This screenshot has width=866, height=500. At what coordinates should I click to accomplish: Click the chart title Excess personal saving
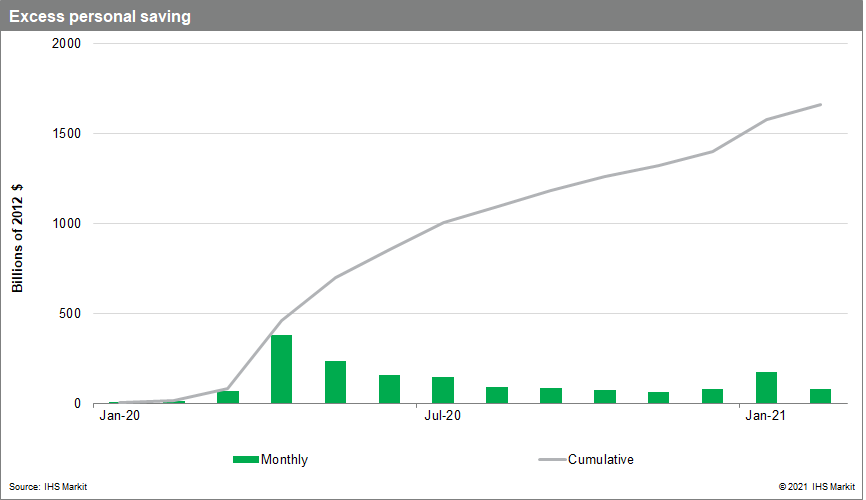tap(100, 17)
